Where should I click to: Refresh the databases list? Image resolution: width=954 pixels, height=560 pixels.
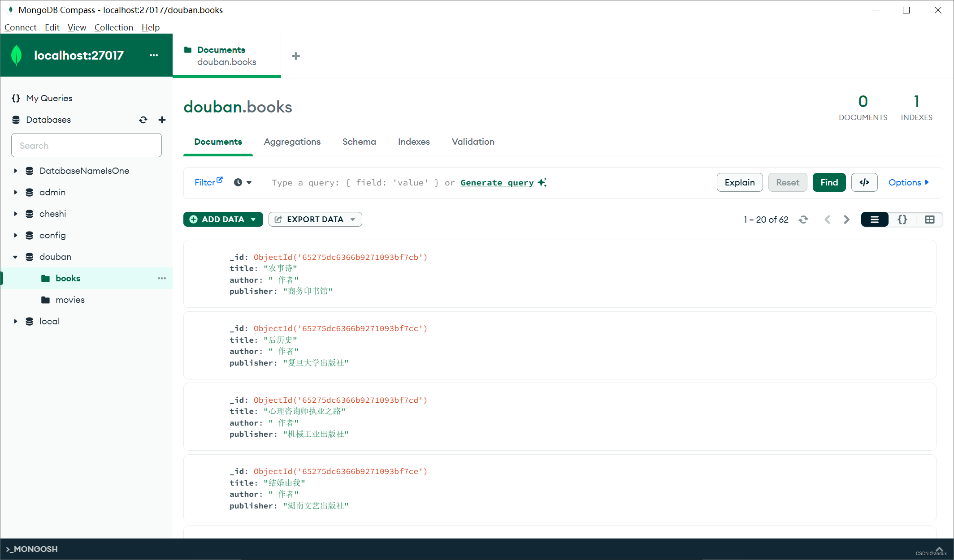(x=143, y=120)
